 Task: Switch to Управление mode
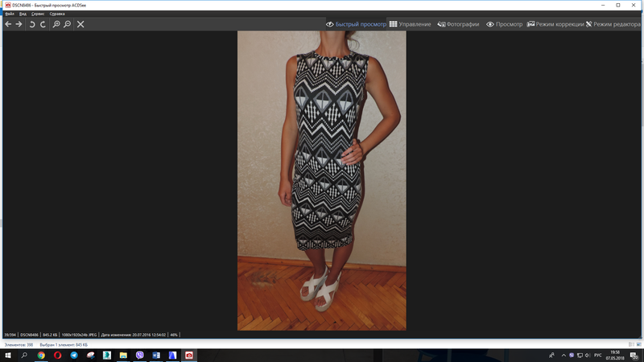coord(410,24)
